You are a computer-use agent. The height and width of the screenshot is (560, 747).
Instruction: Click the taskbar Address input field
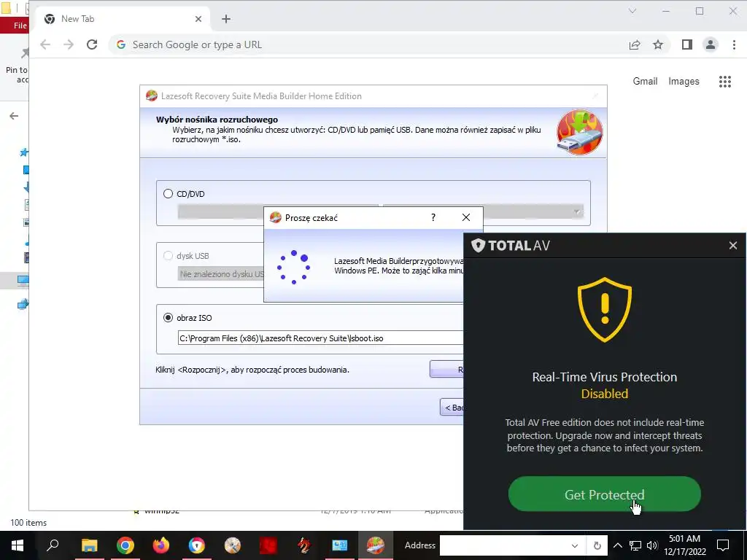(x=502, y=545)
